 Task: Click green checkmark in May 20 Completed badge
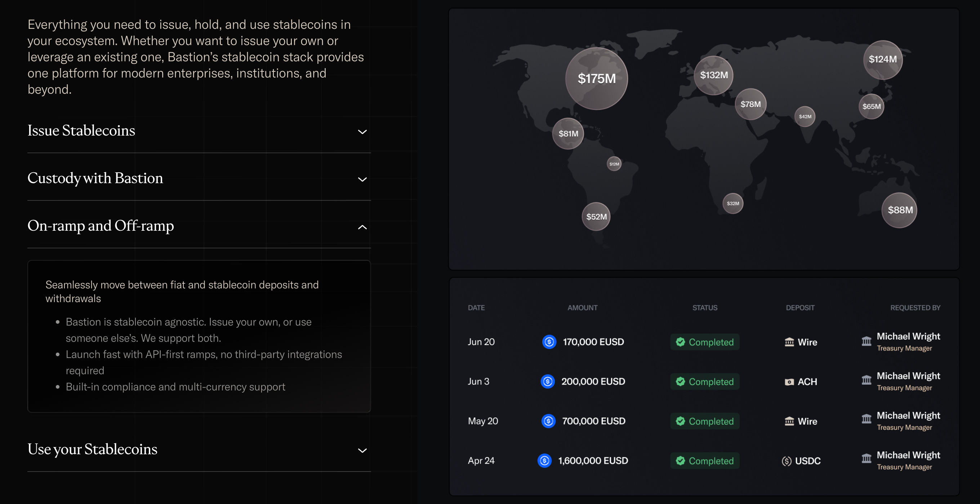click(x=680, y=421)
